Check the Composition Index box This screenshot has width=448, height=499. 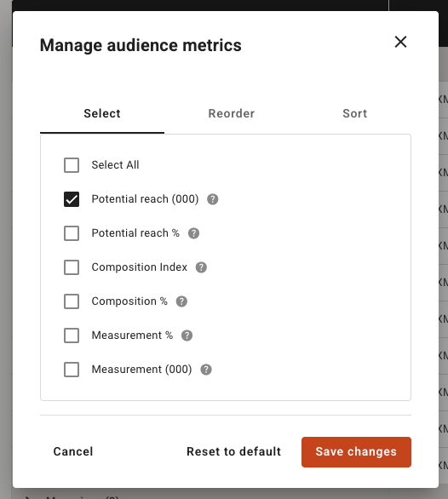point(72,267)
